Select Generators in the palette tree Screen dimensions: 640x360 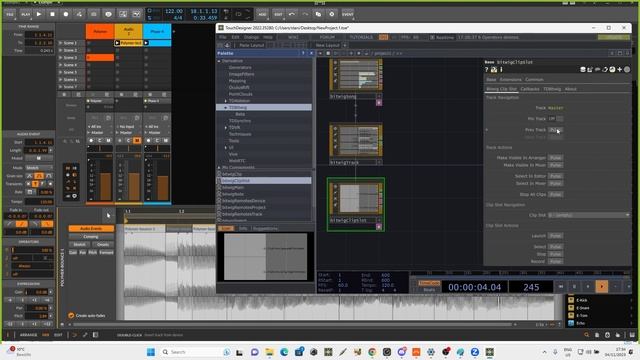tap(240, 67)
